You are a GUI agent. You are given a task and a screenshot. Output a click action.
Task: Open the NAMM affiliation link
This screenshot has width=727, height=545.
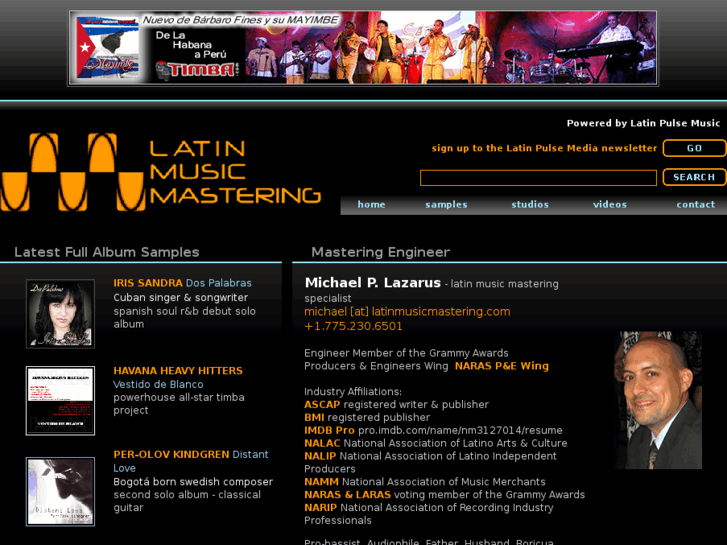tap(321, 482)
